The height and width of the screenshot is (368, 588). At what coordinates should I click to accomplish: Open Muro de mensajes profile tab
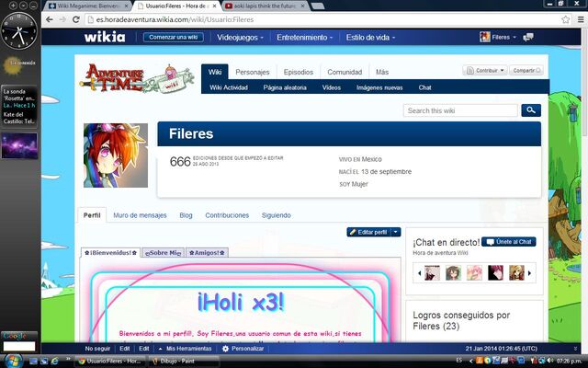[x=140, y=215]
